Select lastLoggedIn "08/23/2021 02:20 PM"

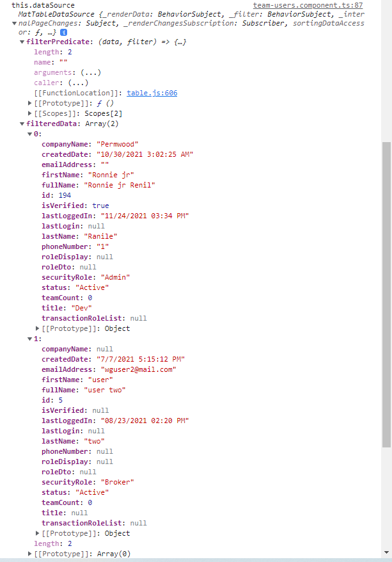point(145,421)
